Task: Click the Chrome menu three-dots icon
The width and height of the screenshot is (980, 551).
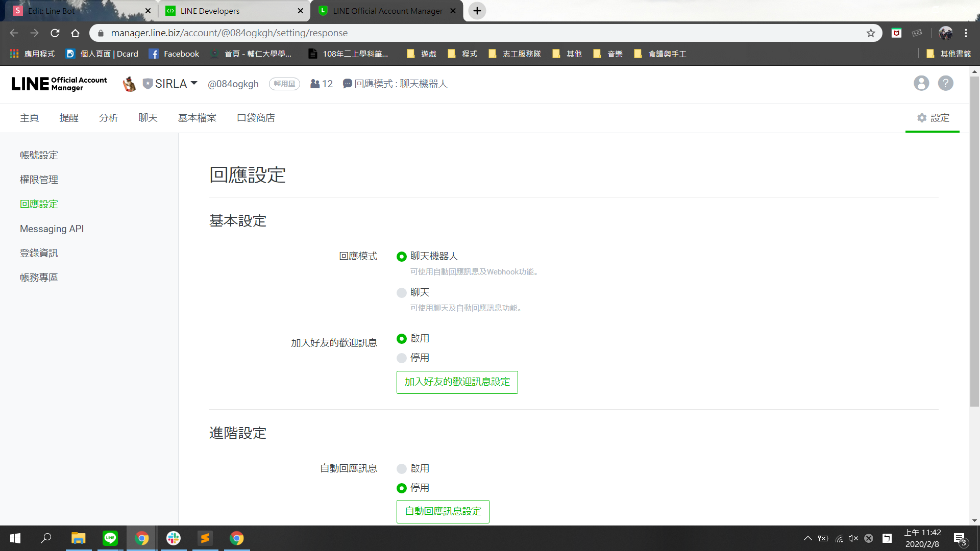Action: 966,33
